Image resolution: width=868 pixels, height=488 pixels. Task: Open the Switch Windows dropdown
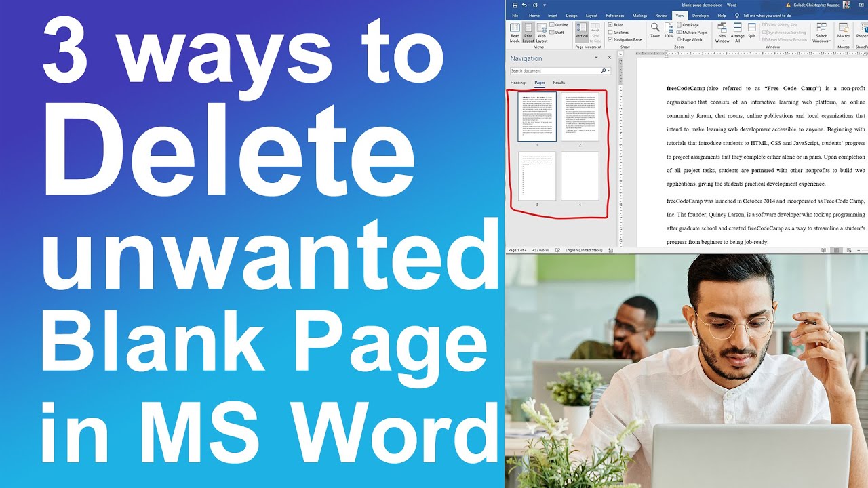pyautogui.click(x=821, y=33)
